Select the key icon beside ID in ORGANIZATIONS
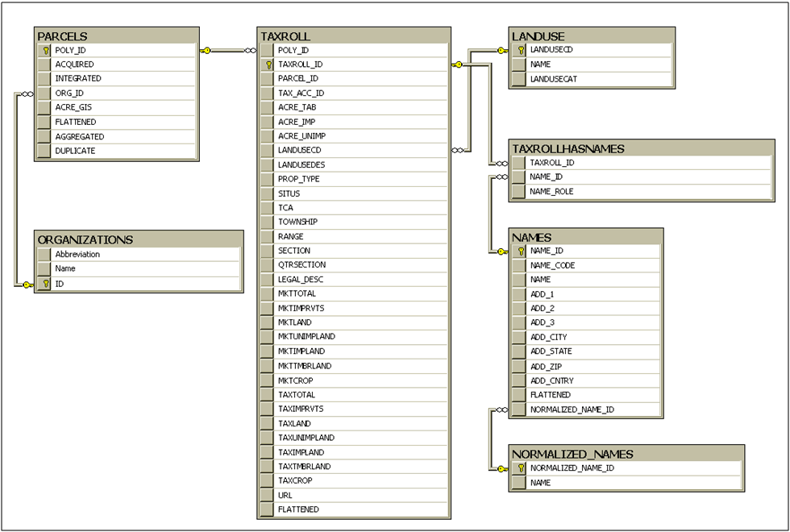The image size is (790, 532). [46, 284]
